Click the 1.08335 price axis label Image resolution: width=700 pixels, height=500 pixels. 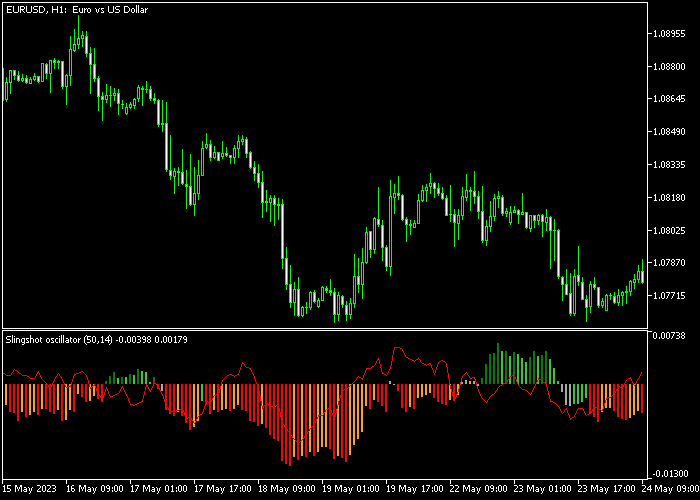click(x=669, y=165)
